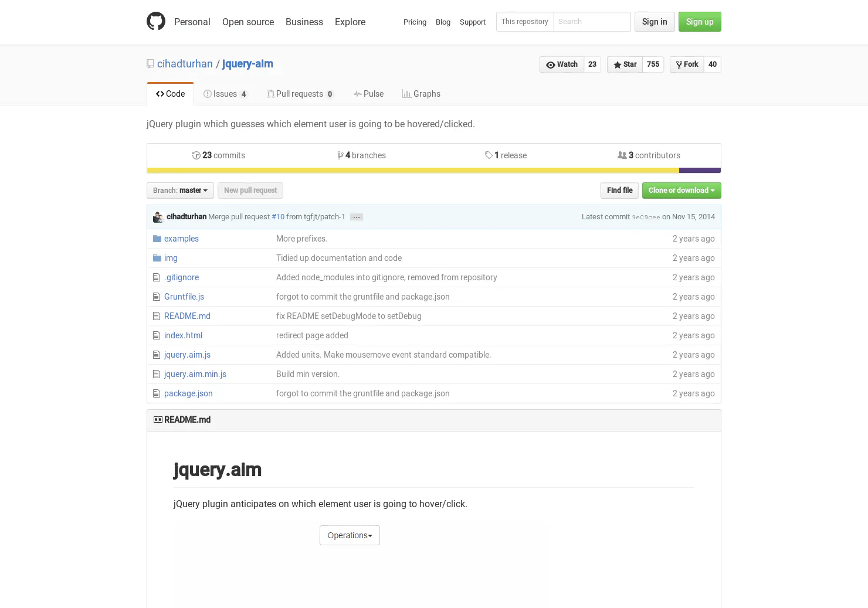Click the file icon next to jquery.aim.js

157,355
